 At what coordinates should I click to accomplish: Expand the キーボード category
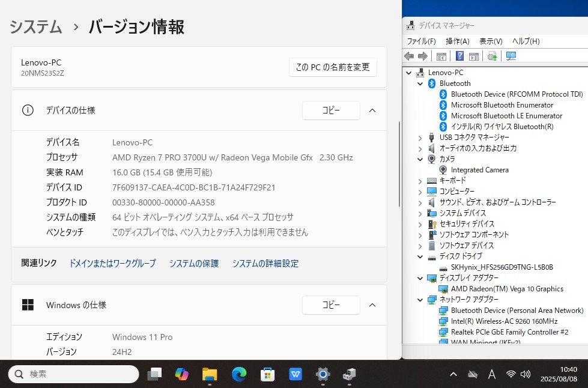click(x=420, y=181)
